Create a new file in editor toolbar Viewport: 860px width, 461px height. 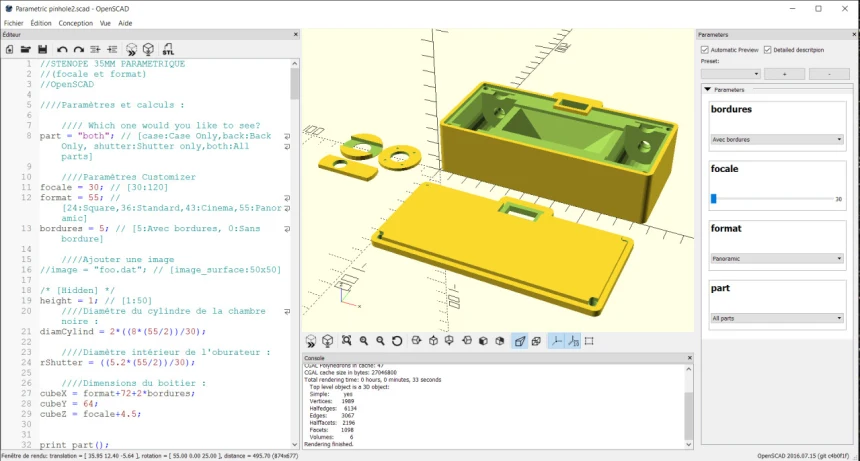click(x=9, y=49)
